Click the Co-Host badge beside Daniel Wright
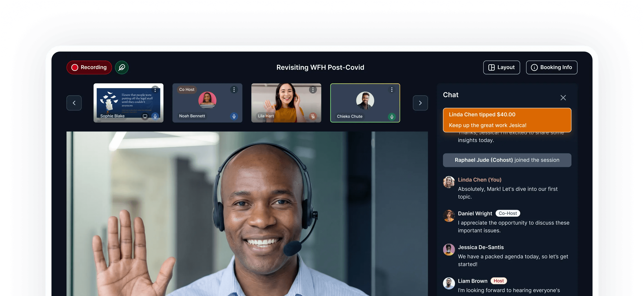 click(x=508, y=213)
